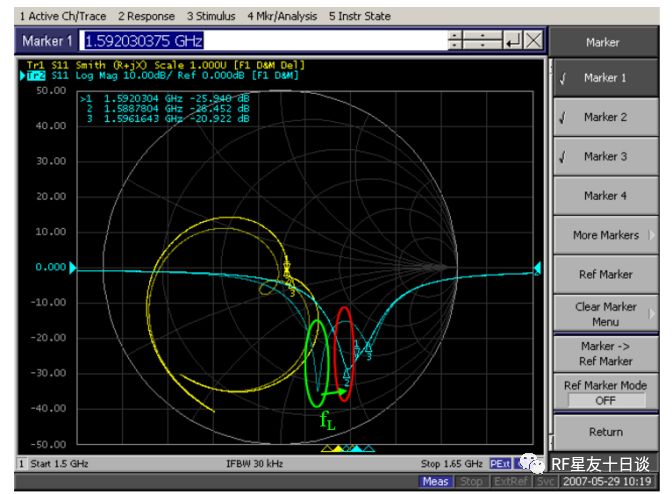Toggle Ref Marker Mode OFF setting
This screenshot has height=494, width=672.
click(606, 392)
